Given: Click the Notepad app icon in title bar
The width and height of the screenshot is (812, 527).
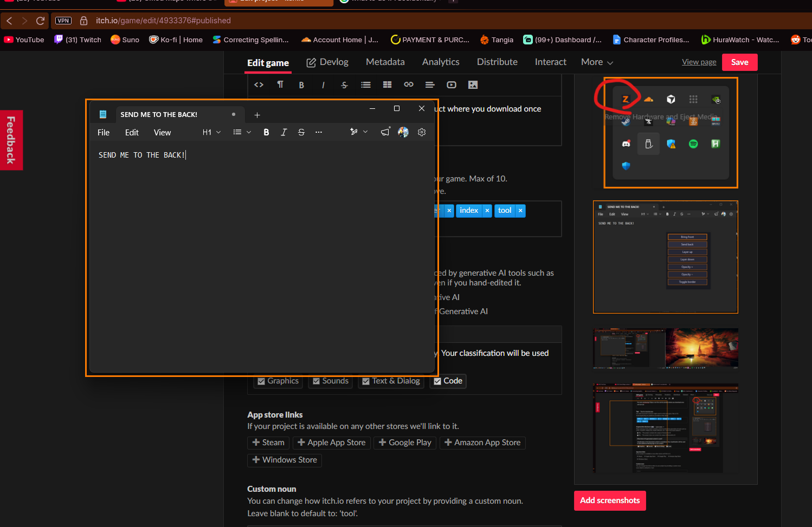Looking at the screenshot, I should tap(103, 114).
